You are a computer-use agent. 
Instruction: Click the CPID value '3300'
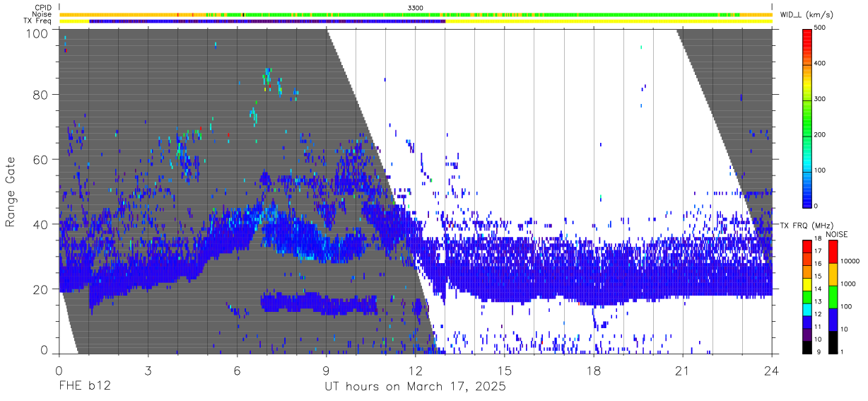[415, 7]
